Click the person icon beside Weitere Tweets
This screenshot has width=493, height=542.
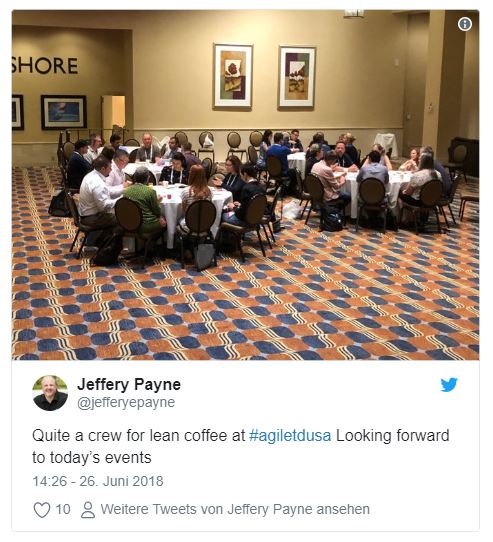(x=88, y=510)
